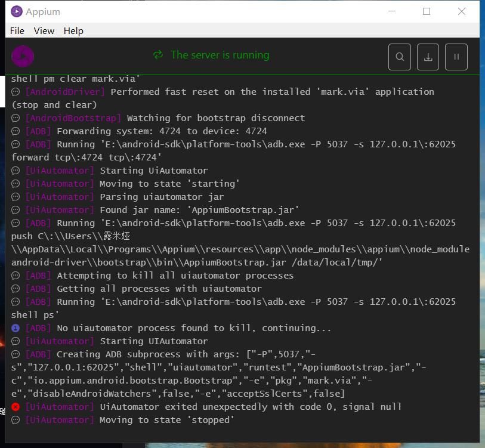485x448 pixels.
Task: Click the Appium icon in the title bar
Action: click(x=17, y=11)
